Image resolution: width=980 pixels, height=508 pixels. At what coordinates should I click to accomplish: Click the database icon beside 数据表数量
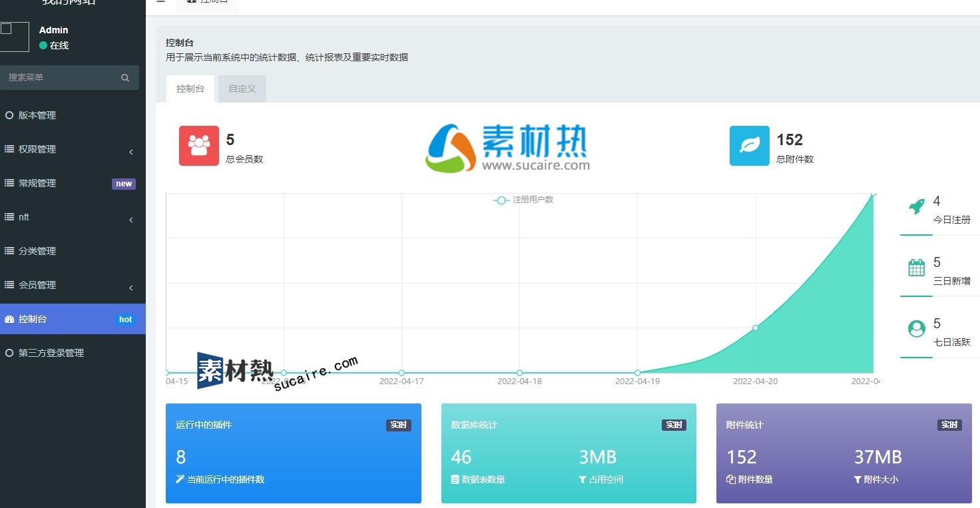click(455, 479)
